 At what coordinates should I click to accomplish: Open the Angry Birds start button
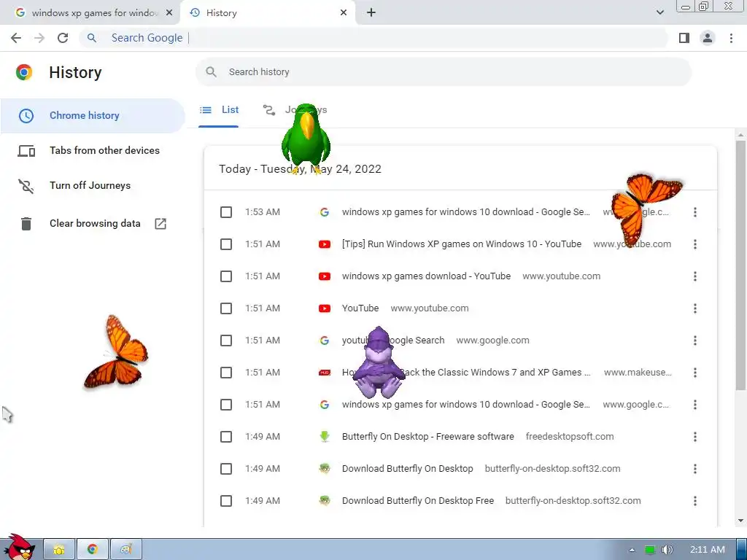coord(18,547)
